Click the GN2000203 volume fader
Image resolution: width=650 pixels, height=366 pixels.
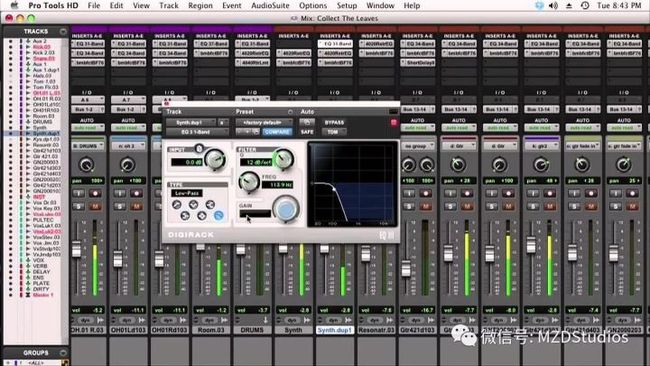(x=614, y=253)
